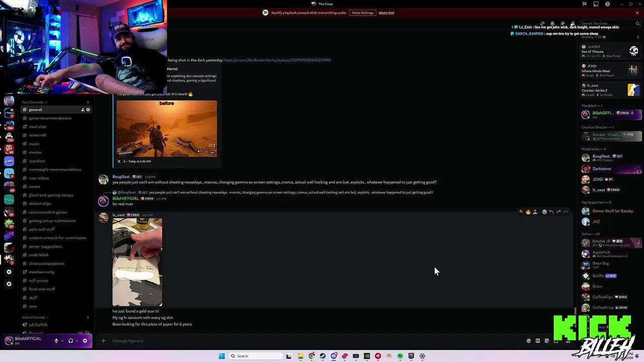Open the 'before' embedded game image
Screen dimensions: 644x362
tap(167, 128)
